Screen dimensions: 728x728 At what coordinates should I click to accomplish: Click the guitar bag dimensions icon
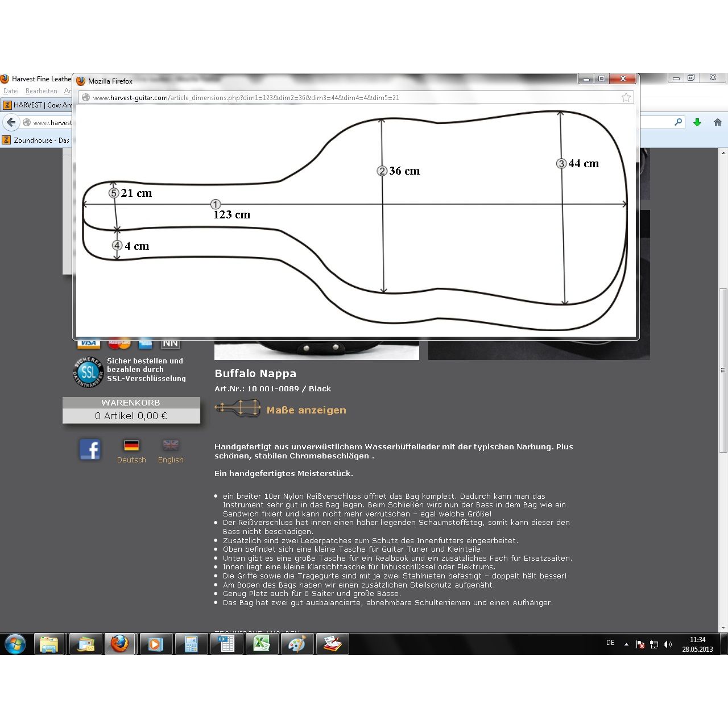pyautogui.click(x=238, y=408)
